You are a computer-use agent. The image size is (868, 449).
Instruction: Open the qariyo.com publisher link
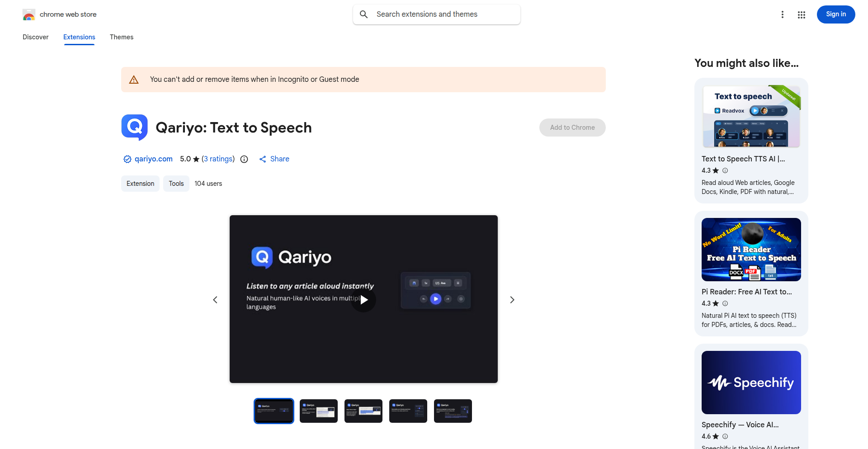click(x=154, y=159)
